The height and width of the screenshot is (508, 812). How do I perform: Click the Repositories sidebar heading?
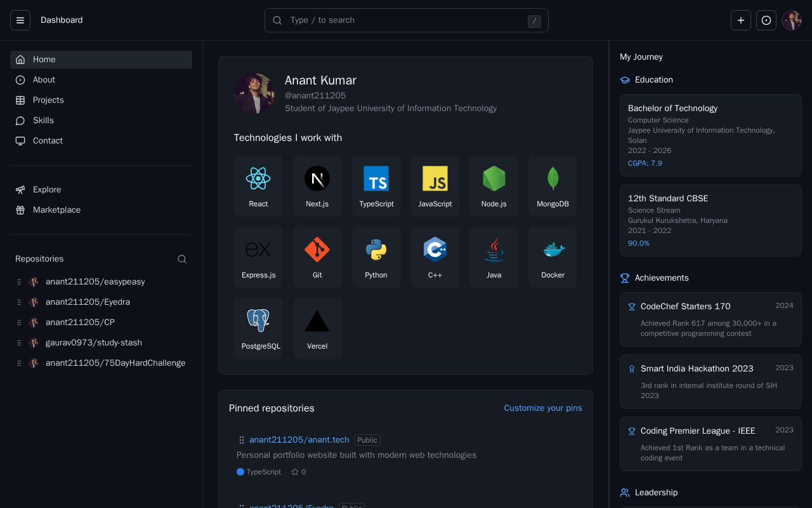tap(39, 259)
